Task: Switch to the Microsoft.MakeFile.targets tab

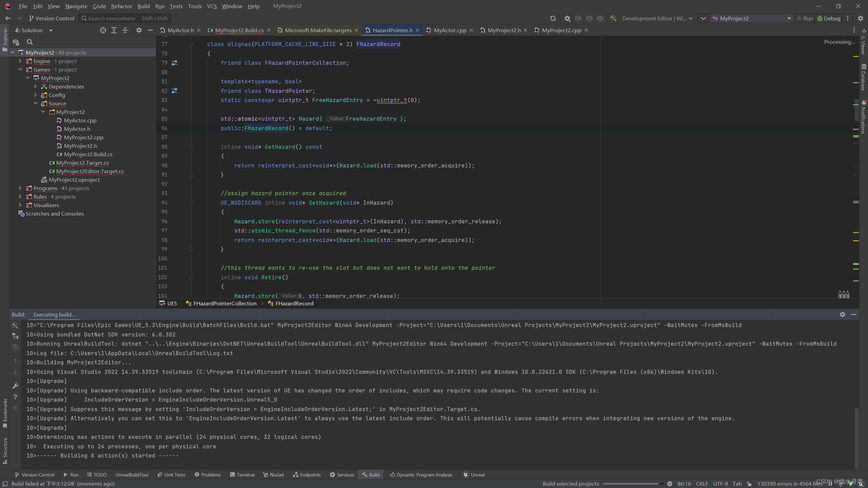Action: (318, 30)
